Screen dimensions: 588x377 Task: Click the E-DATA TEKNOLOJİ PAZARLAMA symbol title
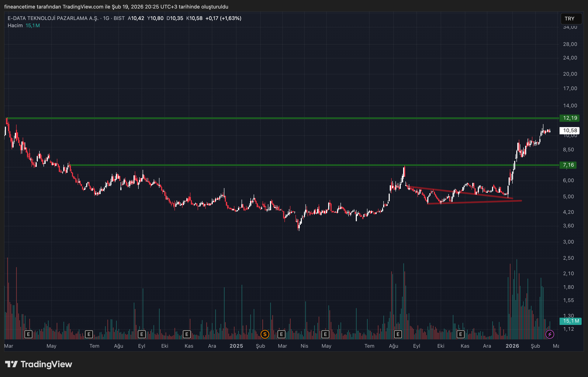coord(53,18)
